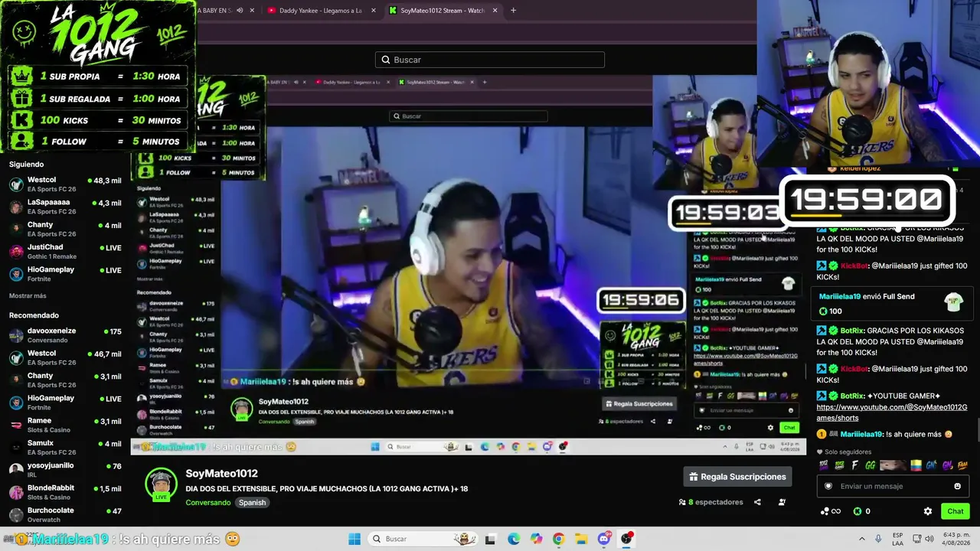This screenshot has width=980, height=551.
Task: Open Westcol channel under Recomendado
Action: [65, 357]
